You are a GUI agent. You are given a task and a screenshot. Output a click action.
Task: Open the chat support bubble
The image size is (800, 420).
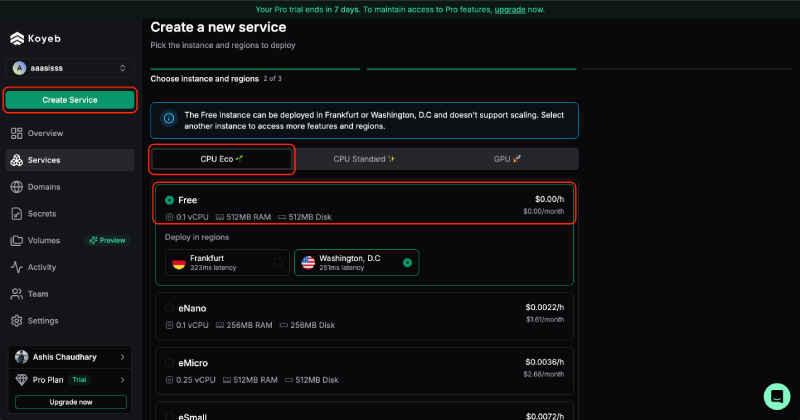(x=776, y=395)
